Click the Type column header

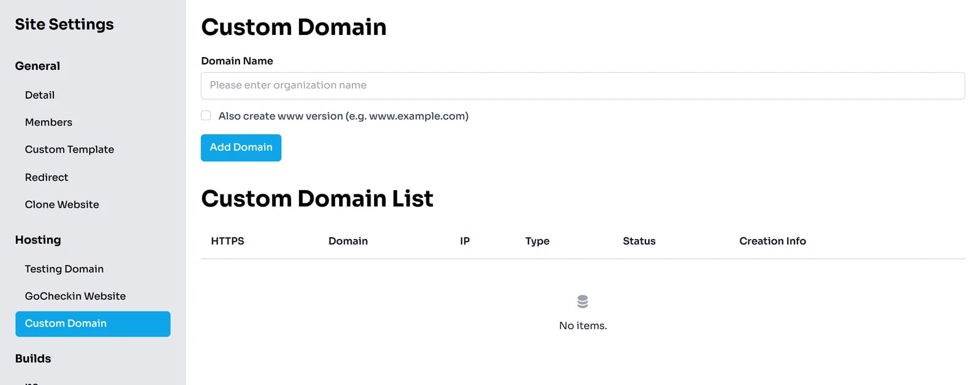(x=537, y=242)
